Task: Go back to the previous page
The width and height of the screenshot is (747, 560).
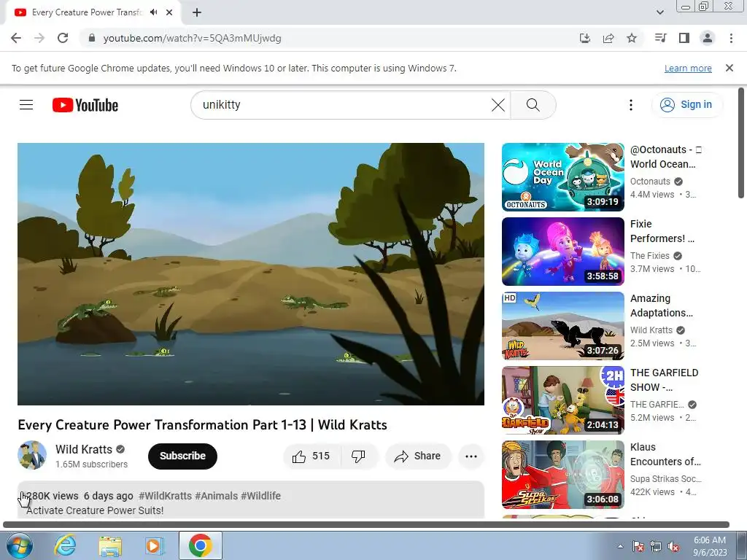Action: tap(16, 38)
